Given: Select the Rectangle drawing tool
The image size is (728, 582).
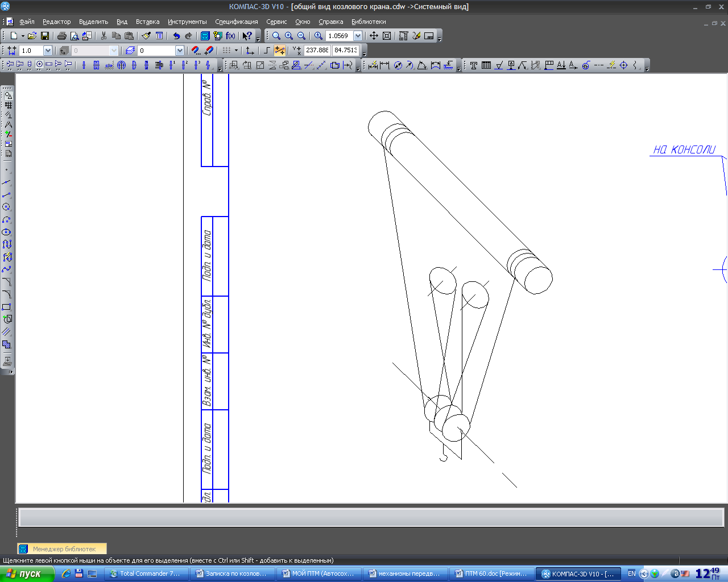Looking at the screenshot, I should (7, 307).
